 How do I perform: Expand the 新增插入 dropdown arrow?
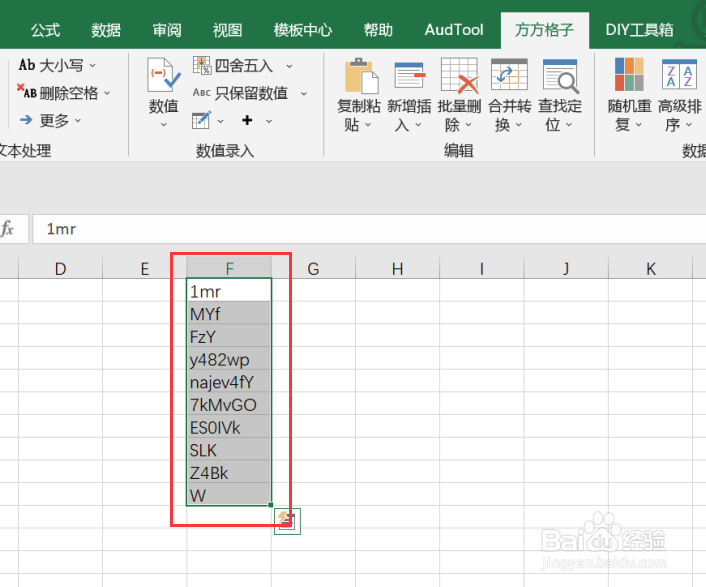[418, 125]
